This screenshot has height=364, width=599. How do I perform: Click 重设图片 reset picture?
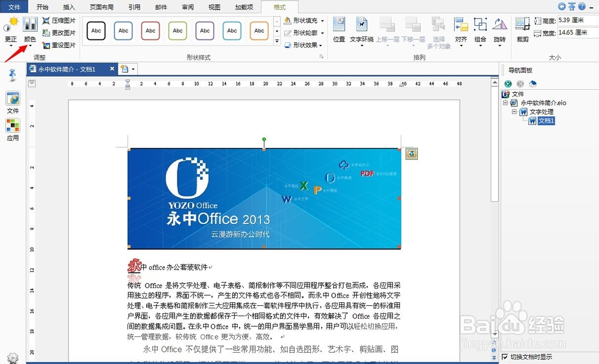coord(59,45)
